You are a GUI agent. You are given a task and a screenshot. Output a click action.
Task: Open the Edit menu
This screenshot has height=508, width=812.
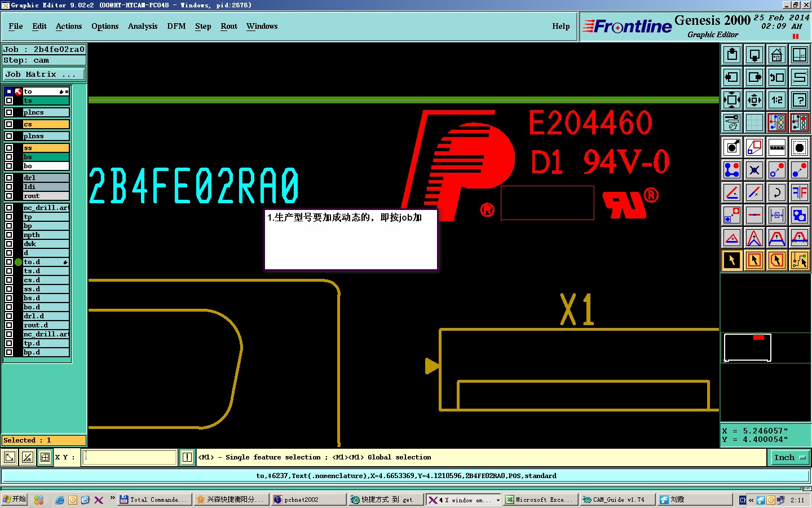[39, 27]
